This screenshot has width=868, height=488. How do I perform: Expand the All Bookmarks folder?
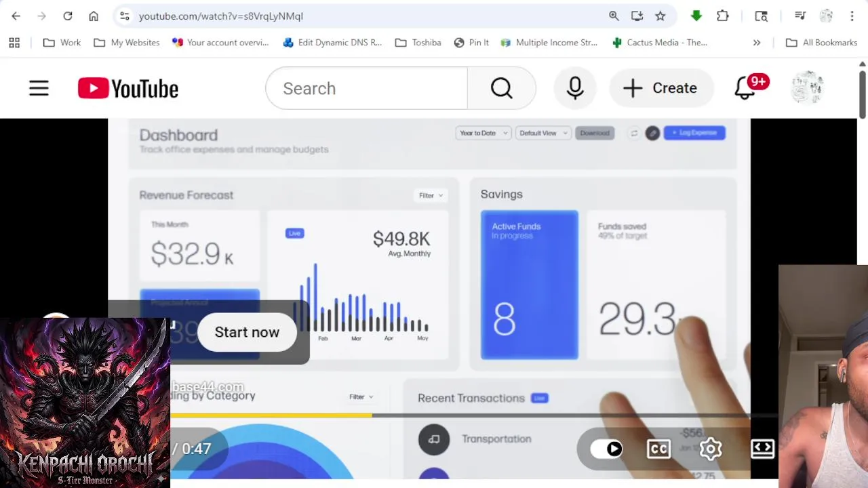click(x=821, y=42)
